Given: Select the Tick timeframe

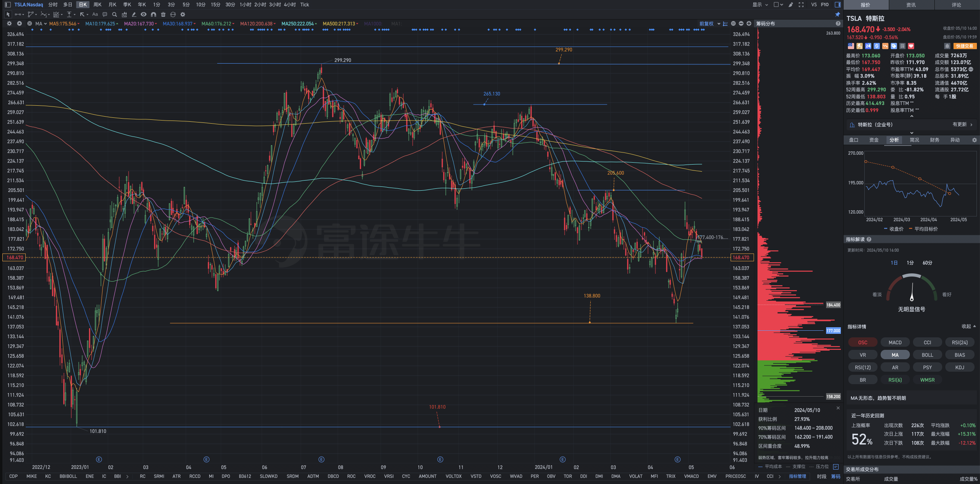Looking at the screenshot, I should pos(305,5).
